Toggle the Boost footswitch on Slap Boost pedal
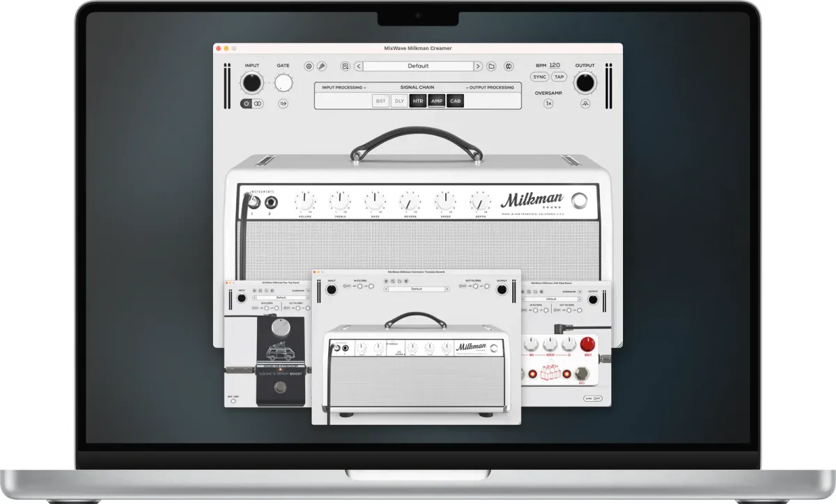Viewport: 836px width, 504px height. click(583, 375)
